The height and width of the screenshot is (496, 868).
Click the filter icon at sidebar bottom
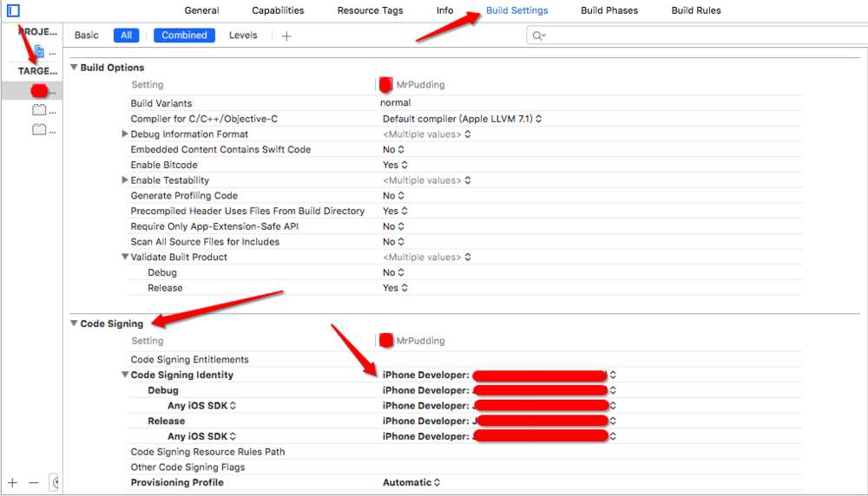pyautogui.click(x=54, y=483)
